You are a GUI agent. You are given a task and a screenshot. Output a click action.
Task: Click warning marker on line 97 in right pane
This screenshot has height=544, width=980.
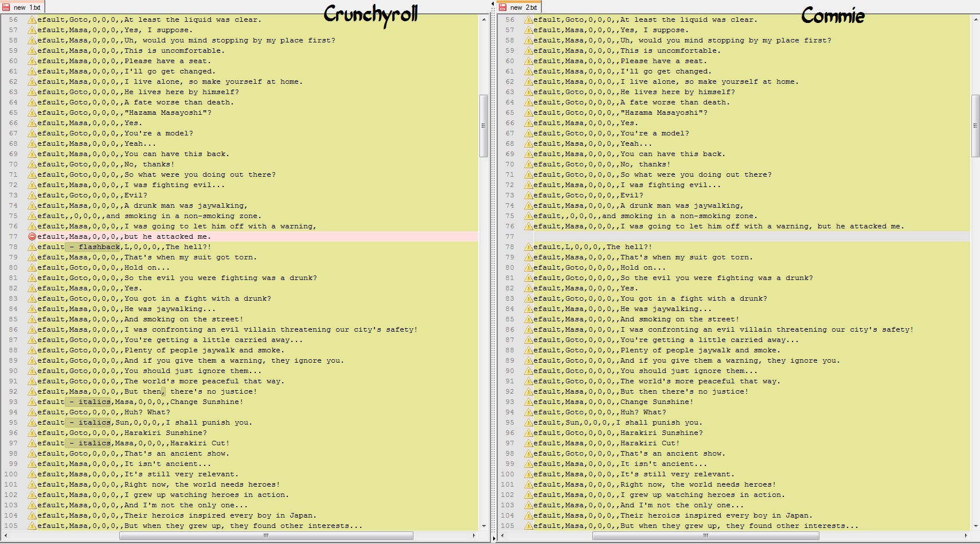coord(528,443)
